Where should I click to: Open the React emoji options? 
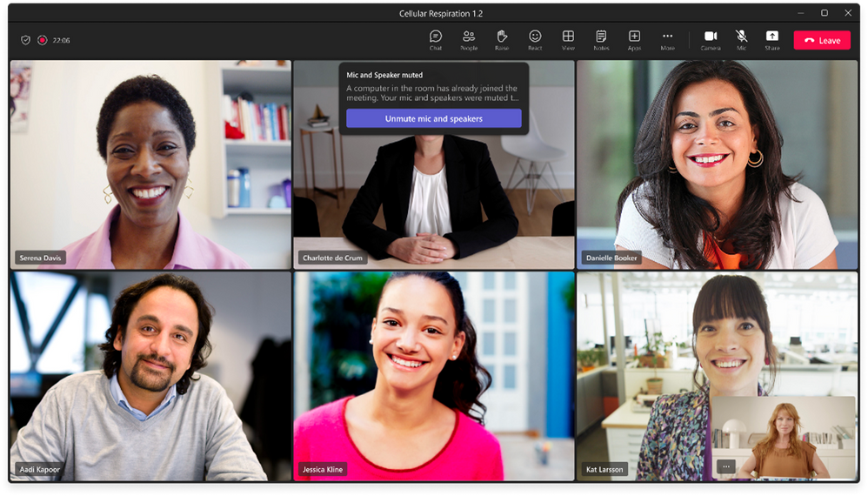pos(535,40)
